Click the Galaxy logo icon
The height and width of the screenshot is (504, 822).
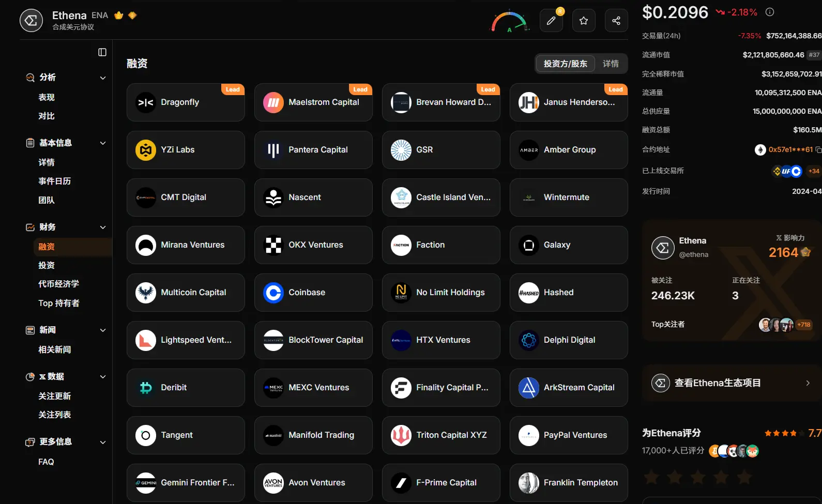coord(529,245)
